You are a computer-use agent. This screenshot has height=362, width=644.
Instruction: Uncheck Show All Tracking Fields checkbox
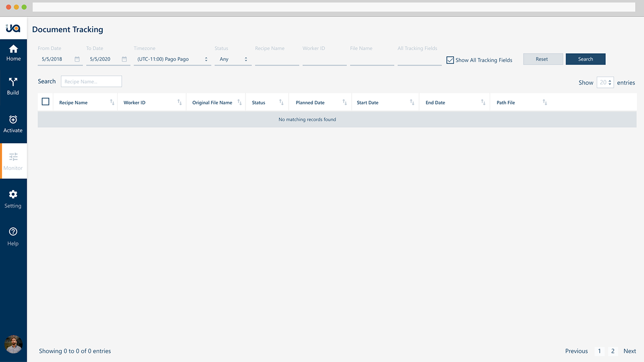coord(450,60)
